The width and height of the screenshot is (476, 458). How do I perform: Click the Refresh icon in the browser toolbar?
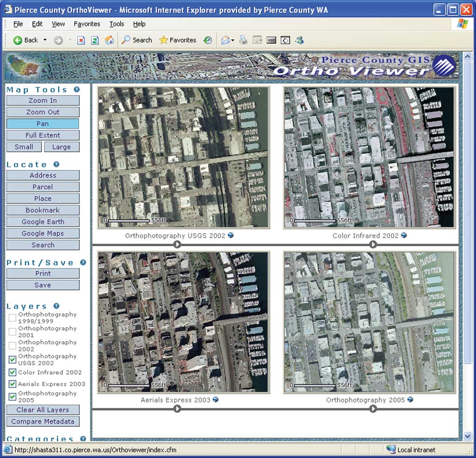[95, 40]
